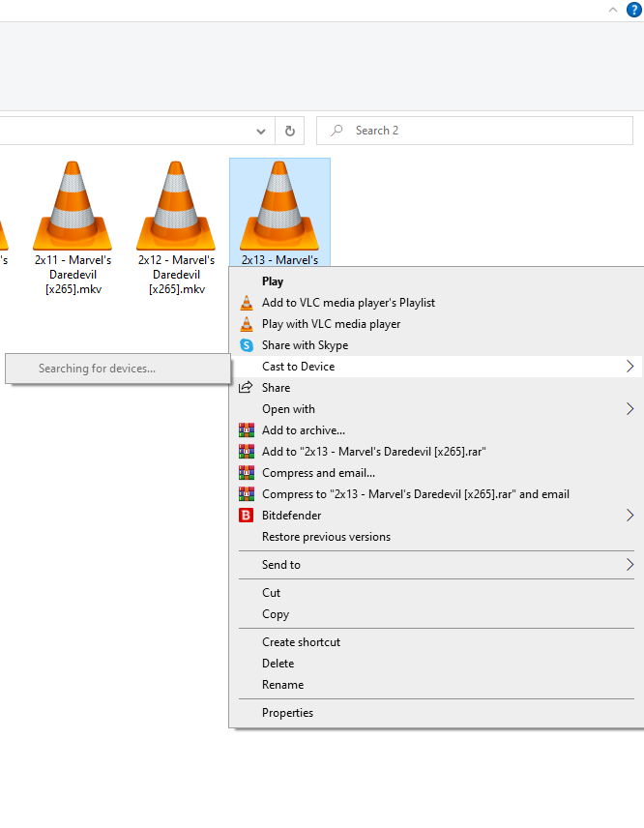Open the blue Help question mark icon
Viewport: 644px width, 828px height.
point(634,10)
